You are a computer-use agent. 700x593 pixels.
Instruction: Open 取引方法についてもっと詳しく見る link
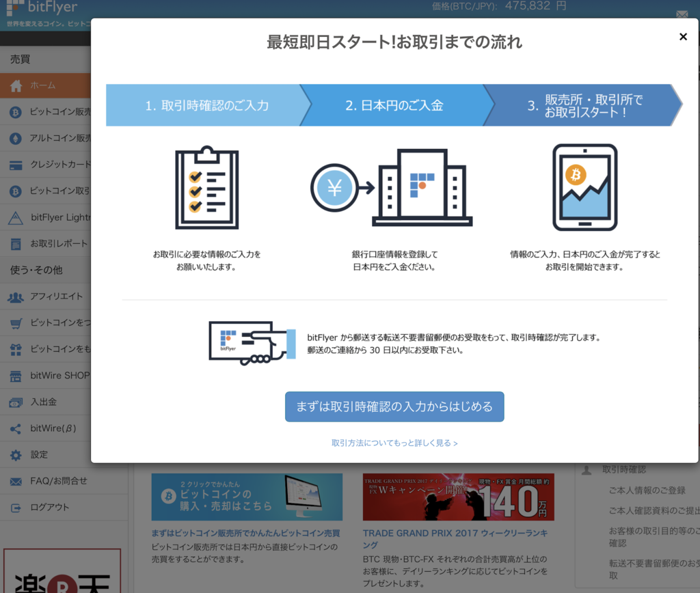click(x=394, y=443)
